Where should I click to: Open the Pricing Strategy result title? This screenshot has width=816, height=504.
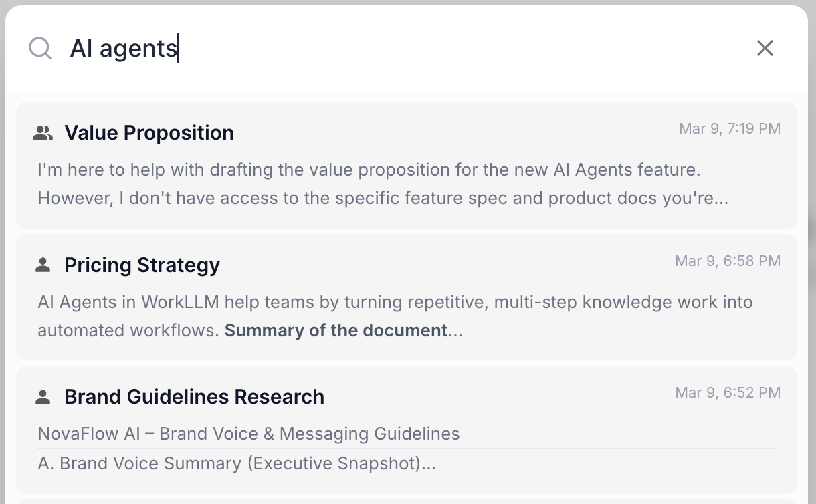(142, 265)
